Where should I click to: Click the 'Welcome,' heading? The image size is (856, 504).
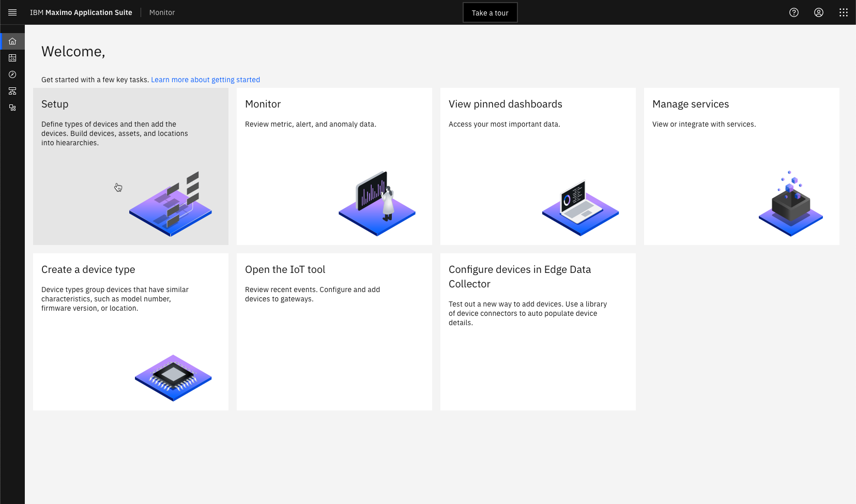[x=73, y=52]
